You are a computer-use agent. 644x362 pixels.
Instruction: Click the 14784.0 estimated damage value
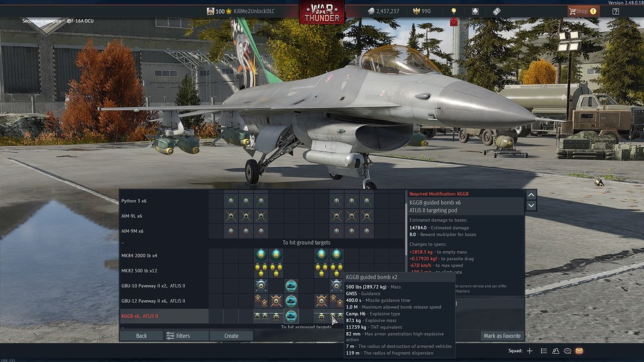coord(418,227)
